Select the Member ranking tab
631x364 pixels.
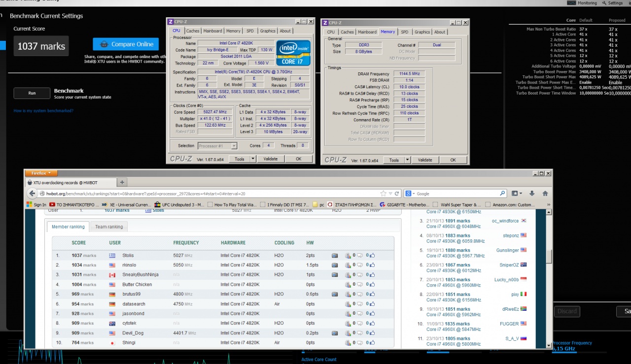coord(68,227)
